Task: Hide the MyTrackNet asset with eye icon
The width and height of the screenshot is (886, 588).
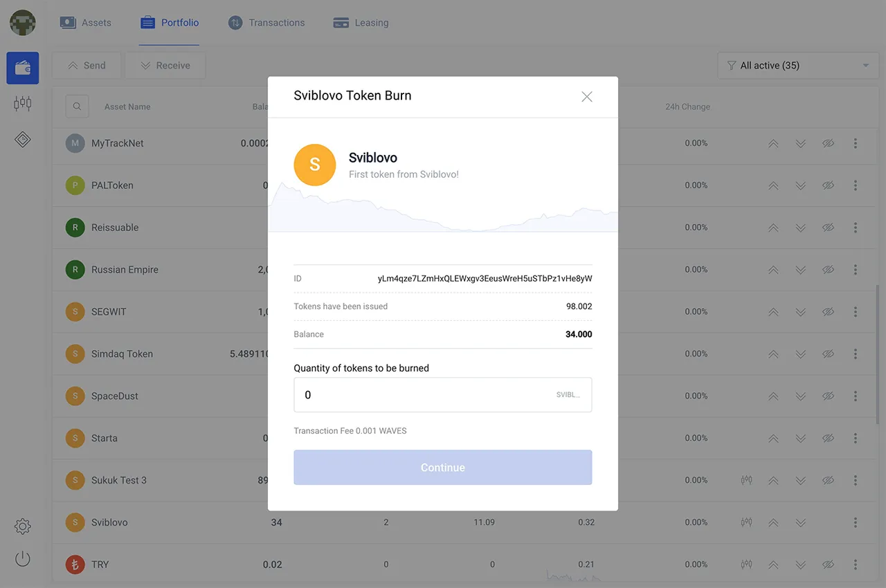Action: [828, 143]
